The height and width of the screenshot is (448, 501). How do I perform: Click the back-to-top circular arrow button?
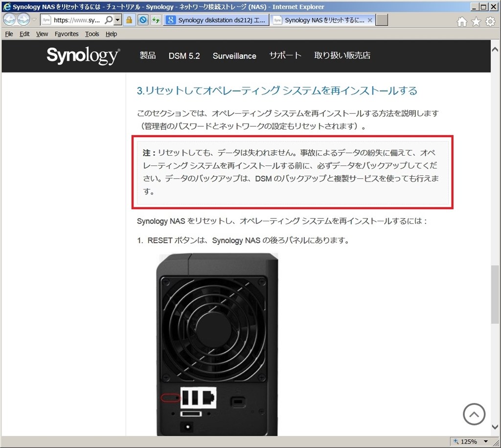click(474, 414)
